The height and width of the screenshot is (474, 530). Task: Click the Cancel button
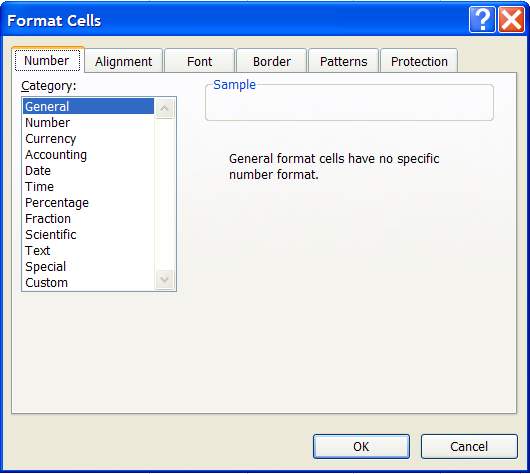point(469,446)
